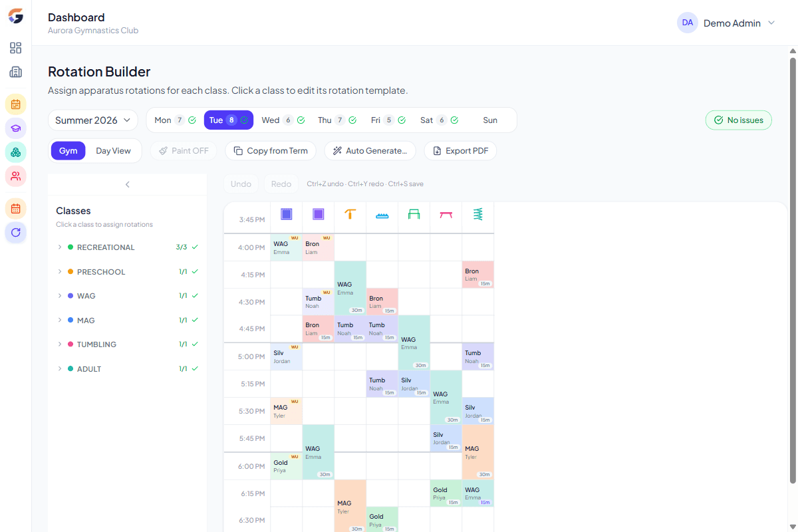
Task: Select the teal spring trampoline column icon
Action: (x=478, y=214)
